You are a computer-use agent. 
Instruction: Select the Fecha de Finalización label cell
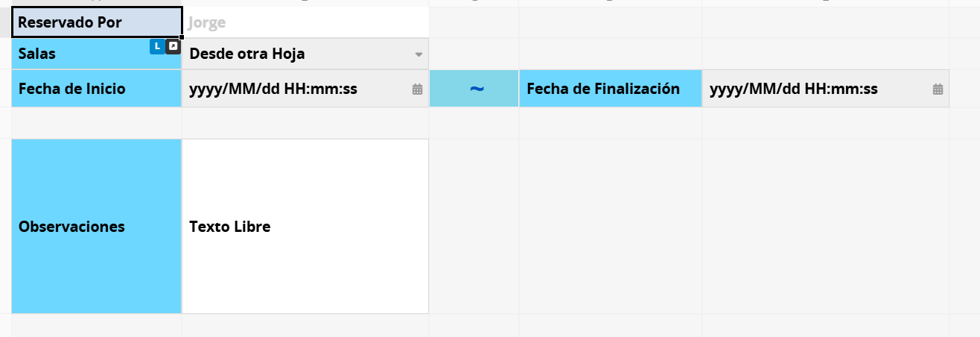(x=610, y=89)
